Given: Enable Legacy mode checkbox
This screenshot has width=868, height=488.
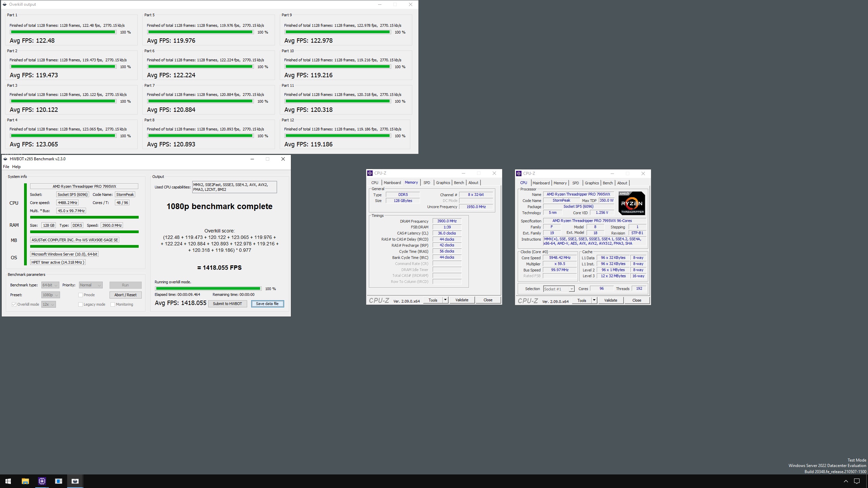Looking at the screenshot, I should tap(80, 304).
